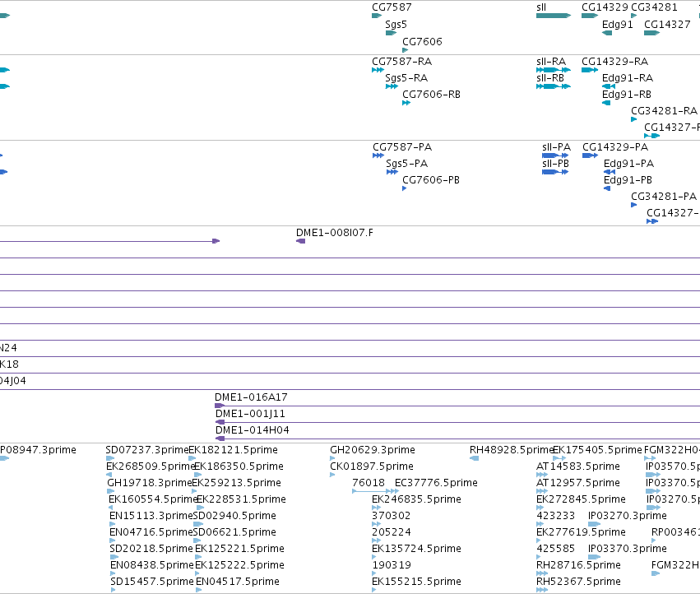Open transcript CG7587-RA

pyautogui.click(x=401, y=61)
